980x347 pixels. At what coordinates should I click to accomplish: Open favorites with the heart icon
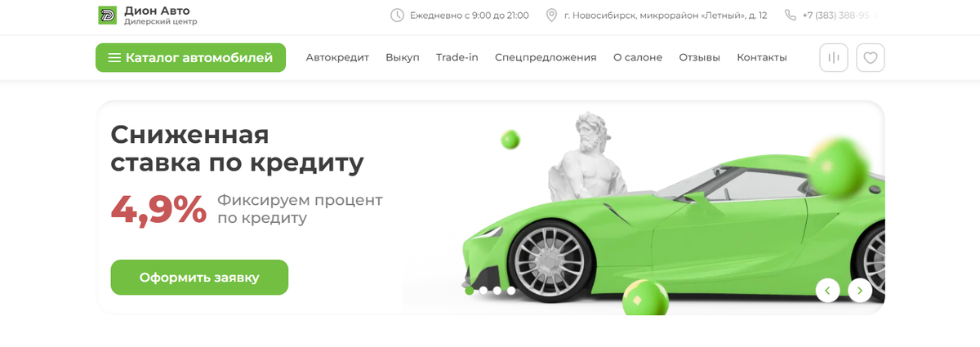pyautogui.click(x=871, y=58)
